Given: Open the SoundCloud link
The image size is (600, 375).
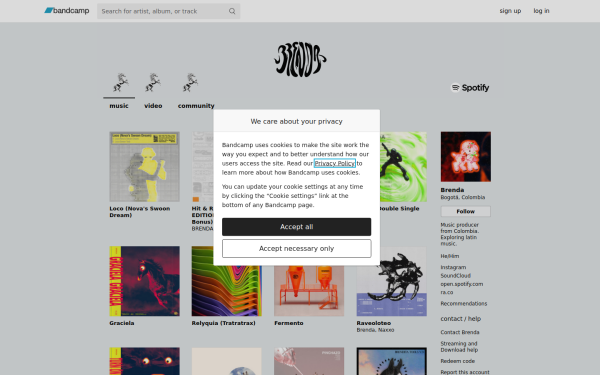Looking at the screenshot, I should click(x=455, y=276).
